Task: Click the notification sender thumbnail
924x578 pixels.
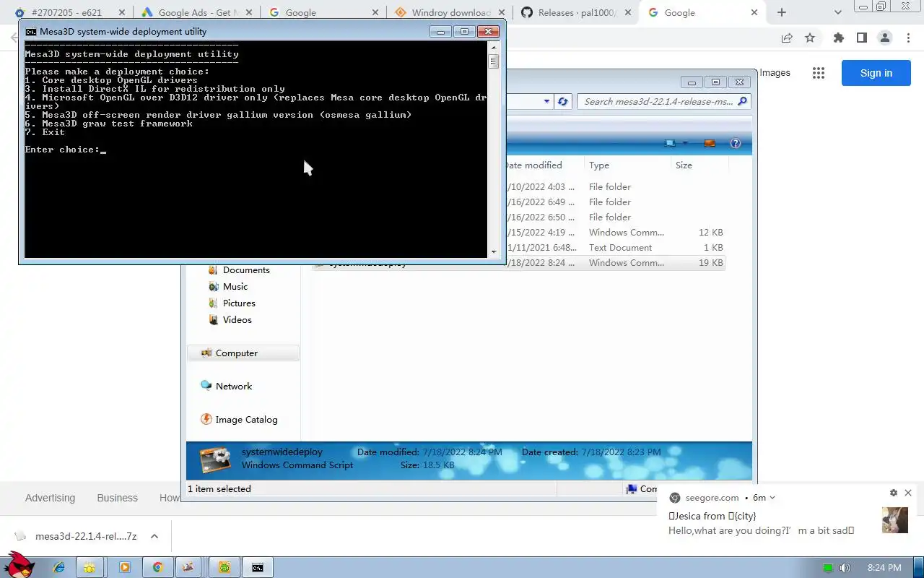Action: (894, 519)
